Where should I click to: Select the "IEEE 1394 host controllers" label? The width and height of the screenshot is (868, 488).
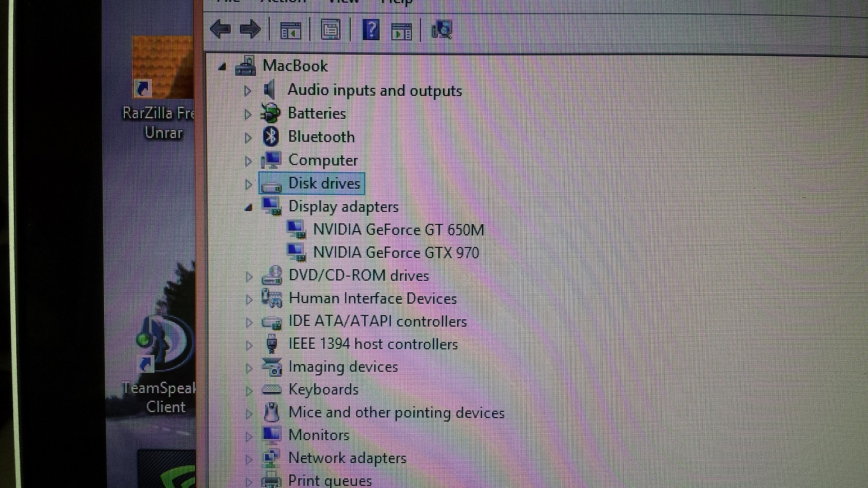pos(373,344)
